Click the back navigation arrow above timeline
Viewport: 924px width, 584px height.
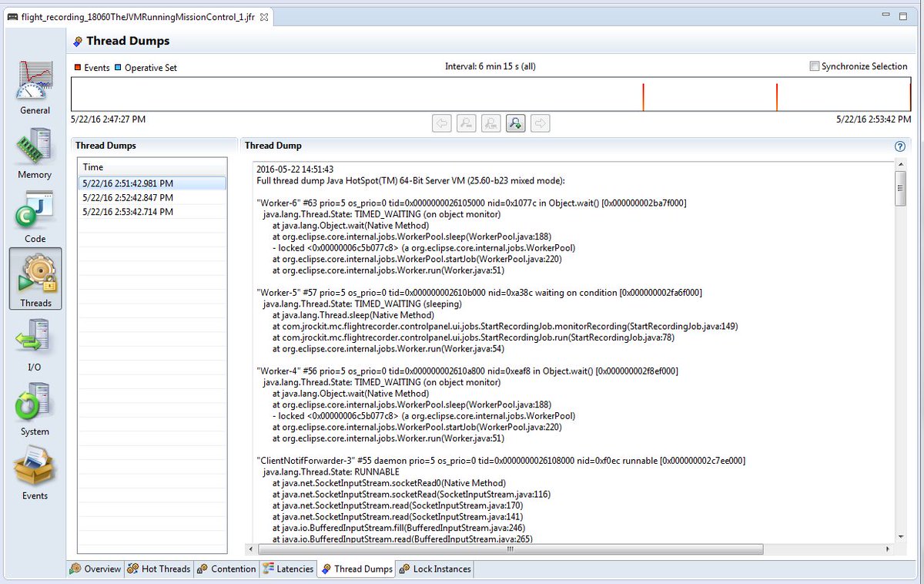441,123
